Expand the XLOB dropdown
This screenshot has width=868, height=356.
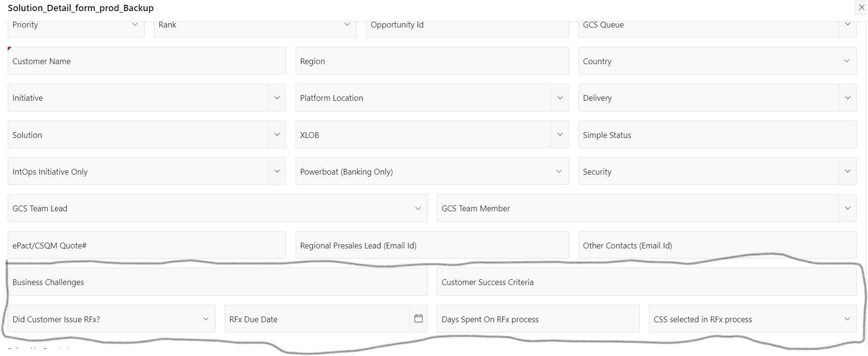tap(560, 134)
